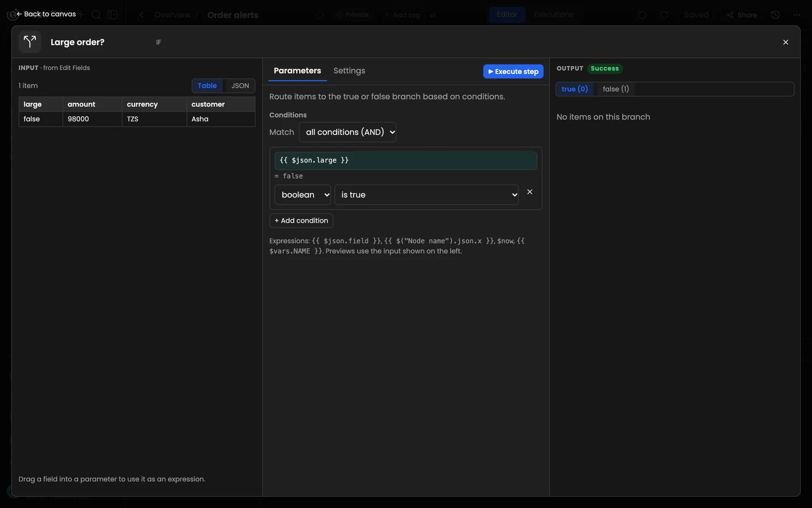Go back to canvas
812x508 pixels.
(46, 14)
